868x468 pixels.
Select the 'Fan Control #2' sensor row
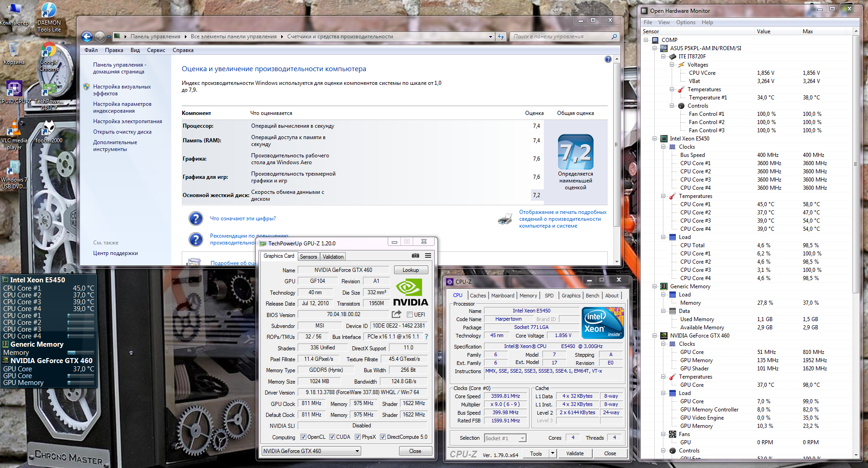747,122
